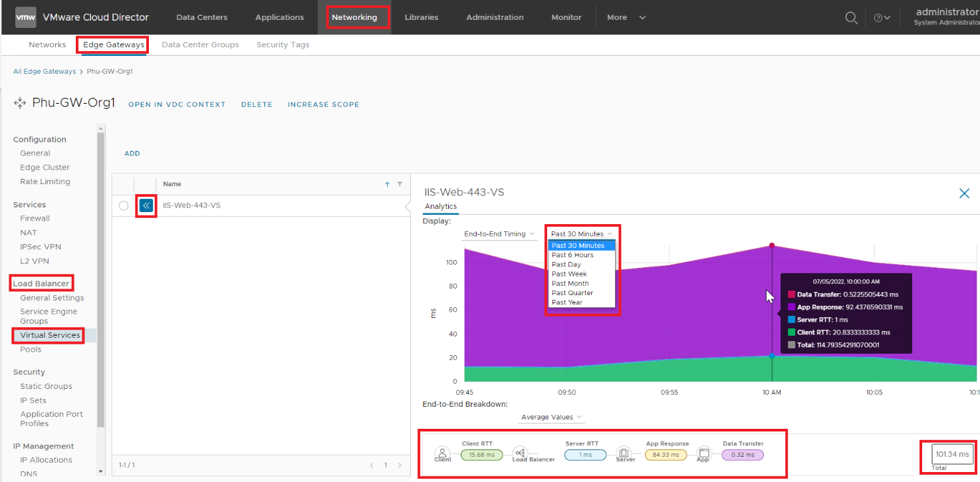Collapse IIS-Web-443-VS details with double-chevron icon

[146, 206]
